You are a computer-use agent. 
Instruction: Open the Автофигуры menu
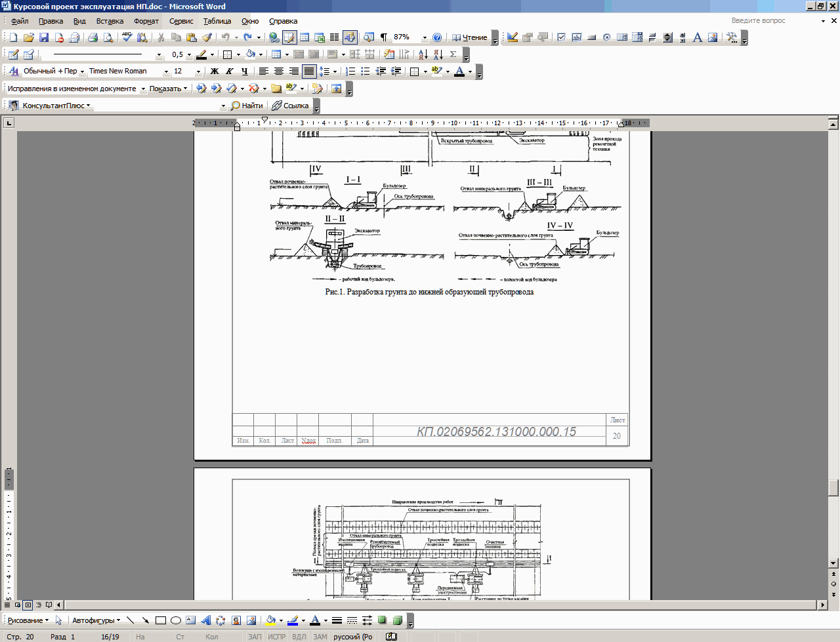pos(96,620)
